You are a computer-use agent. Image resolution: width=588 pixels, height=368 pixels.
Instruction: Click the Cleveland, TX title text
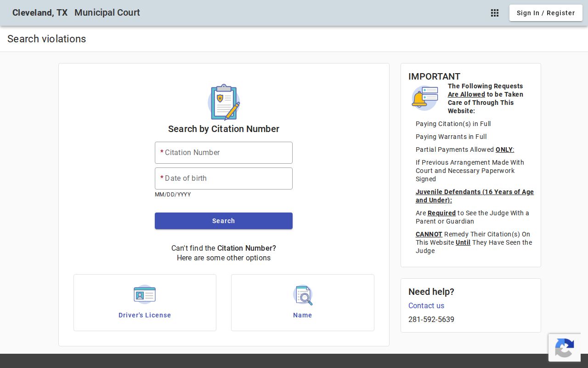coord(40,13)
